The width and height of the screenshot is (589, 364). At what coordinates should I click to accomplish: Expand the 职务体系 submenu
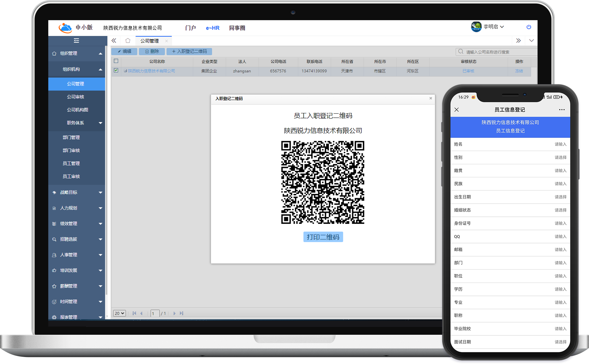coord(77,123)
